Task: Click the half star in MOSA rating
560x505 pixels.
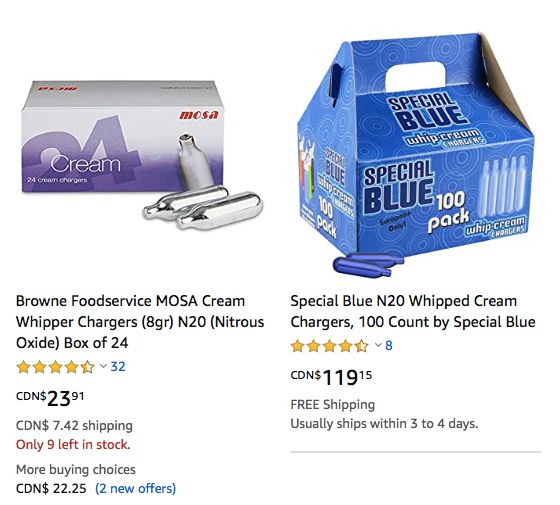Action: (88, 367)
